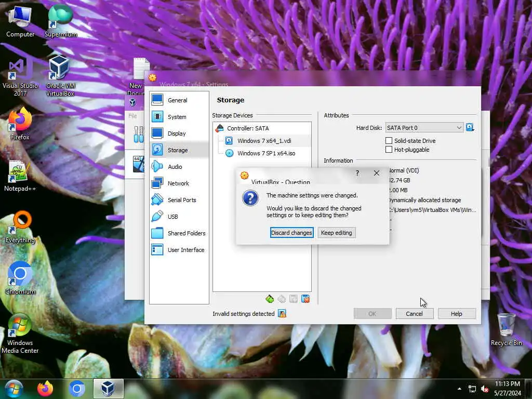Screen dimensions: 532x399
Task: Open the Serial Ports settings category
Action: (x=179, y=200)
